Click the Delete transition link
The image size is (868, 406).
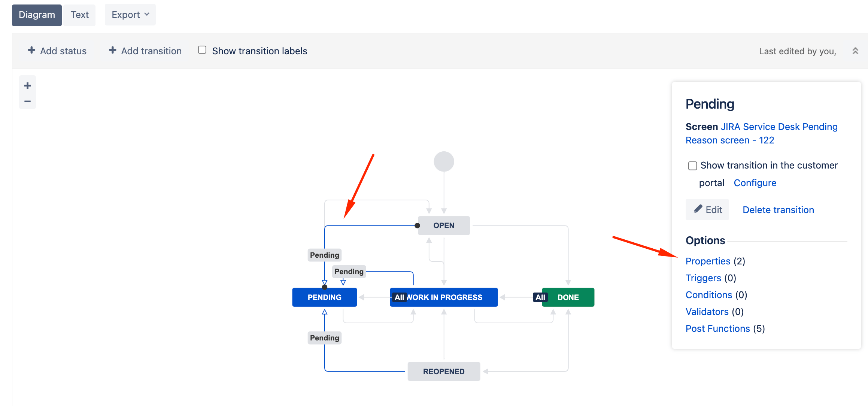[x=778, y=209]
